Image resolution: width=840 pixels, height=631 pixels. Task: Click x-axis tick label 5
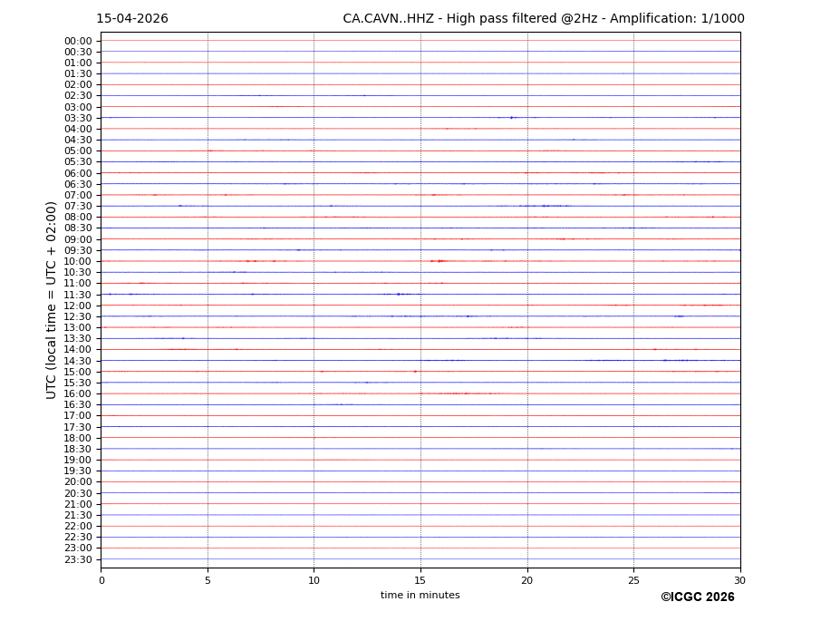208,580
